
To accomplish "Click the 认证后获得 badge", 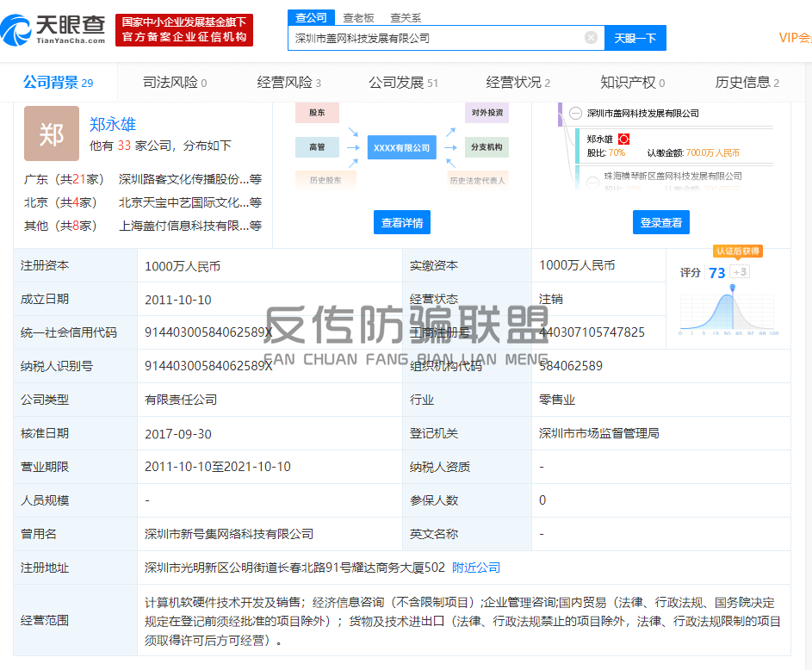I will click(x=737, y=251).
